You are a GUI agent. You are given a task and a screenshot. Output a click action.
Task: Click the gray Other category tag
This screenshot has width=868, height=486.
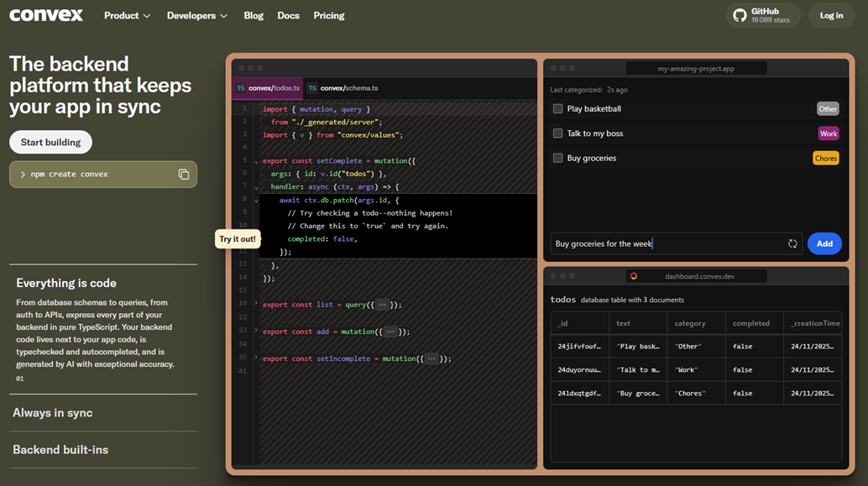tap(828, 109)
